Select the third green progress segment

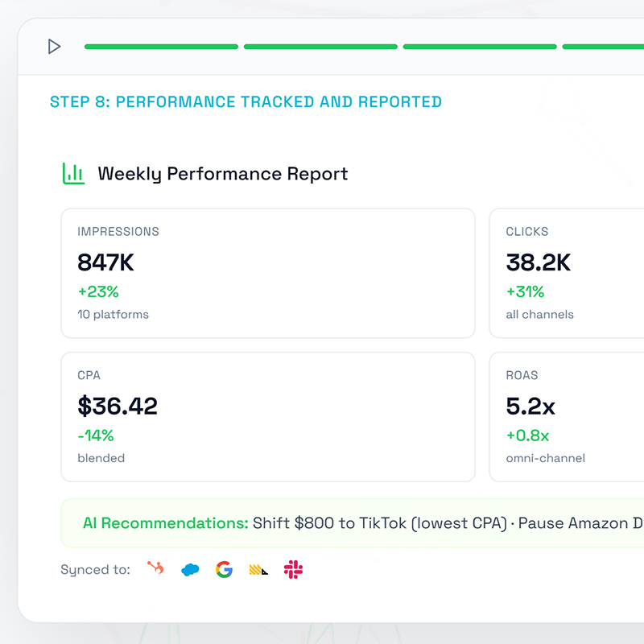point(480,47)
